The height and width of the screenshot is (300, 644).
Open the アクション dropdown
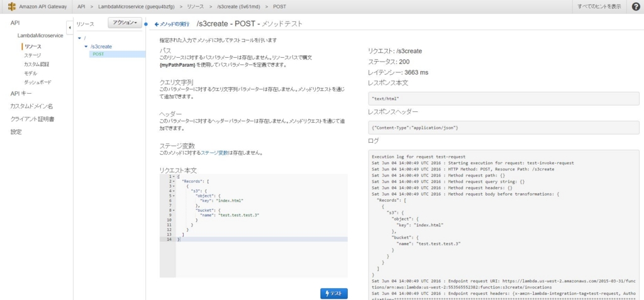coord(125,23)
